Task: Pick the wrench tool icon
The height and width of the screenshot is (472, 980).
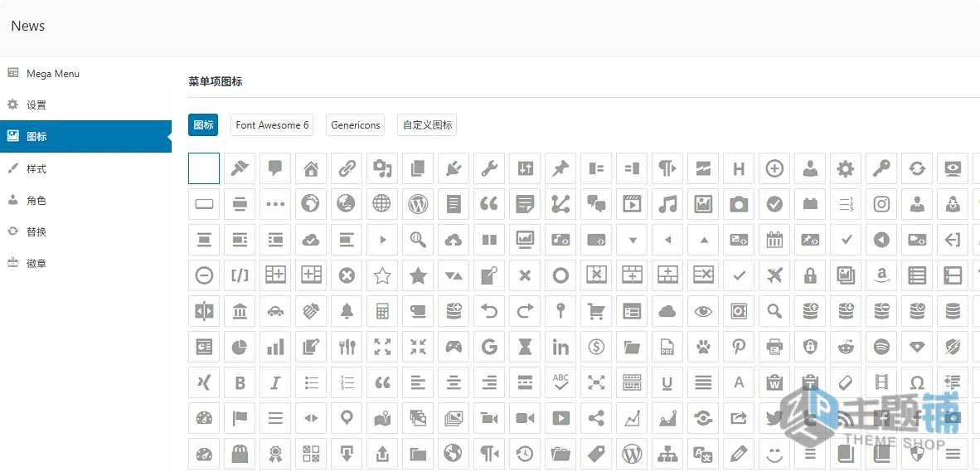Action: tap(488, 168)
